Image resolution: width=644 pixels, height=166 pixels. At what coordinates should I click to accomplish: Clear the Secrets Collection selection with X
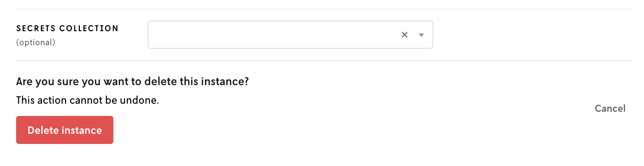click(x=405, y=35)
